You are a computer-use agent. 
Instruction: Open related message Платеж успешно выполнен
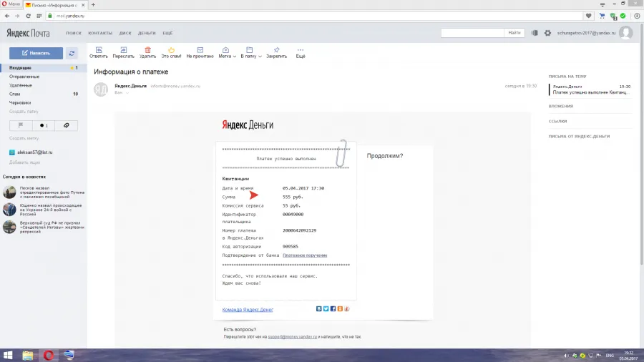(x=590, y=89)
